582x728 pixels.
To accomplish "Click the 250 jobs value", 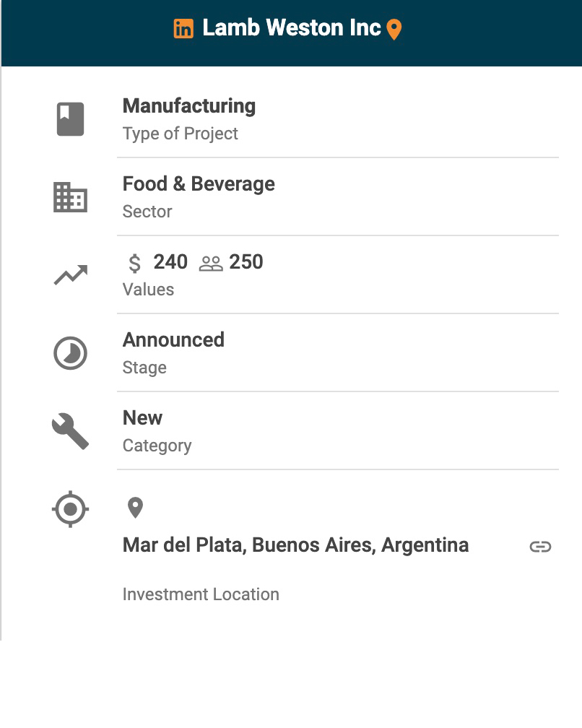I will pos(246,262).
